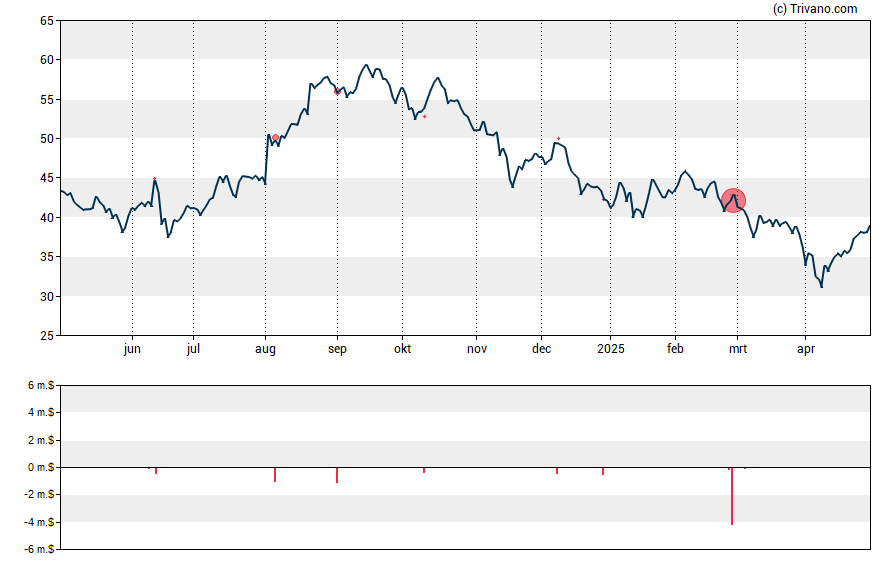This screenshot has width=888, height=565.
Task: Click the '60' y-axis label
Action: pos(47,60)
